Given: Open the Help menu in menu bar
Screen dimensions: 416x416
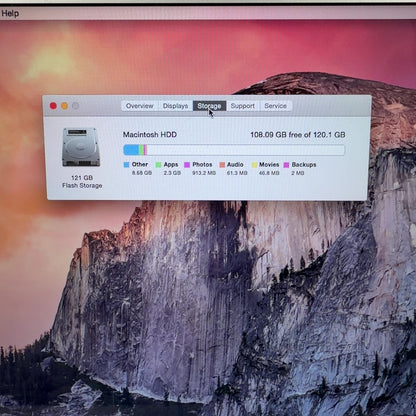Looking at the screenshot, I should tap(10, 14).
